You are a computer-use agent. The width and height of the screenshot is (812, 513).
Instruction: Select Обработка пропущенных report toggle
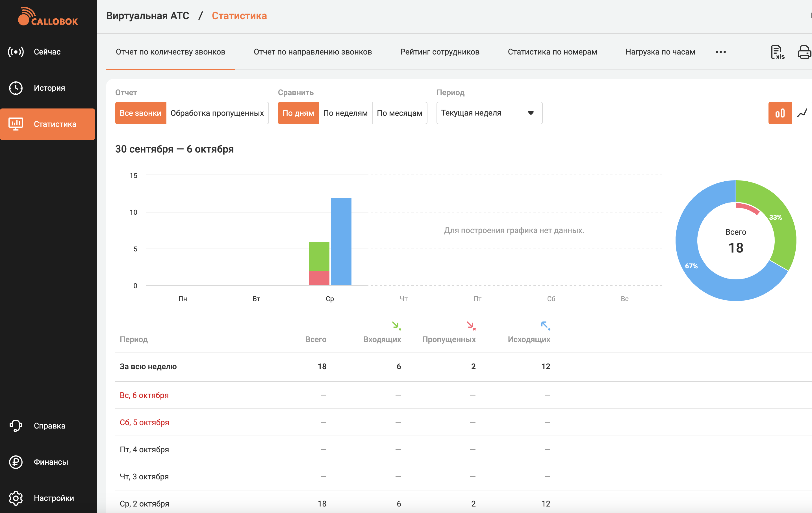point(217,113)
